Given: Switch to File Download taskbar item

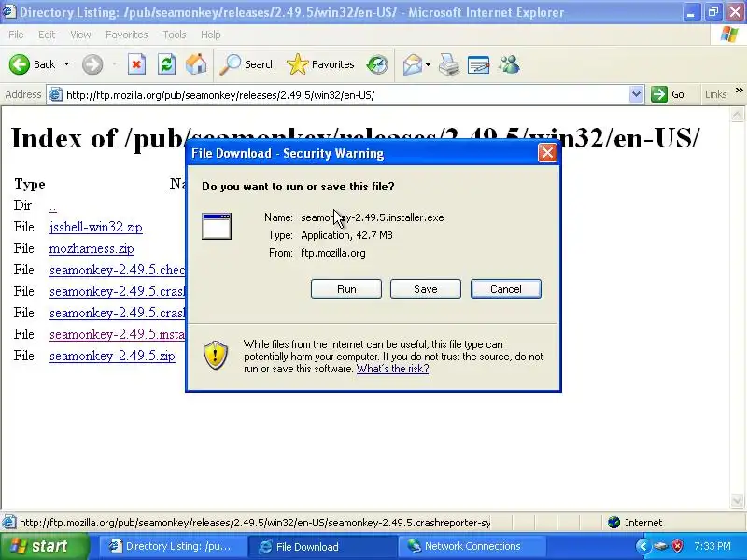Looking at the screenshot, I should tap(322, 546).
